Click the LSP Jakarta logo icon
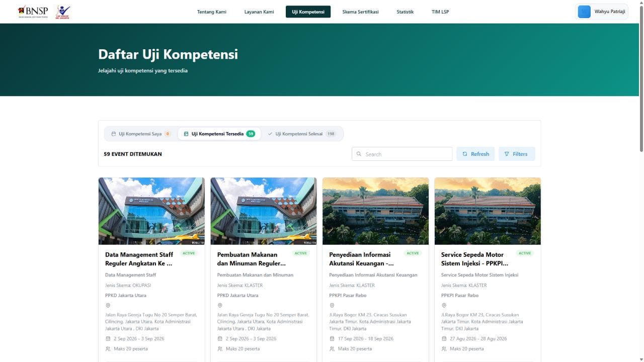The width and height of the screenshot is (644, 362). (x=63, y=12)
